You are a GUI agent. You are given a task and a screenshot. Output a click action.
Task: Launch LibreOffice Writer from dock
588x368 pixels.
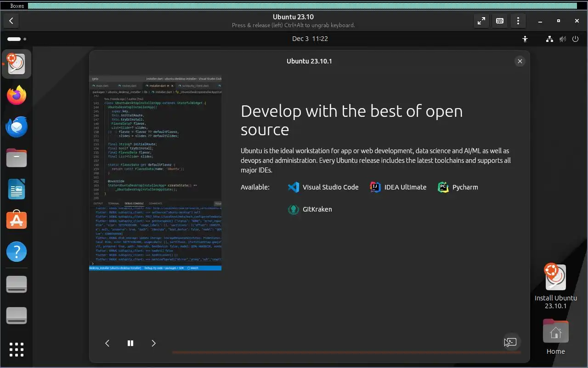click(x=17, y=189)
